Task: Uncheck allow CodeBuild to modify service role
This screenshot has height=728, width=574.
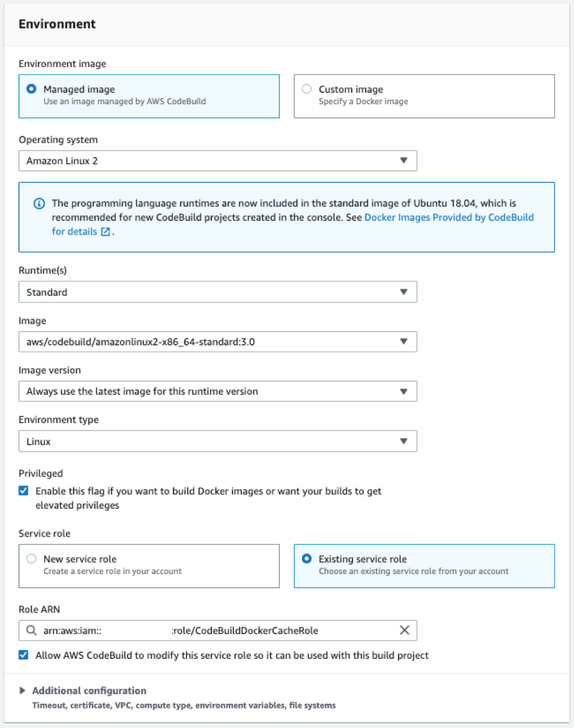Action: [23, 655]
